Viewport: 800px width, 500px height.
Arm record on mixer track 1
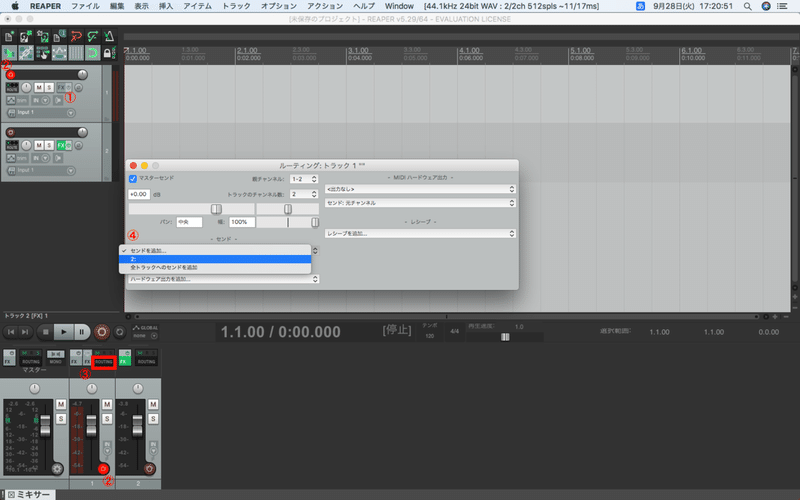point(104,468)
